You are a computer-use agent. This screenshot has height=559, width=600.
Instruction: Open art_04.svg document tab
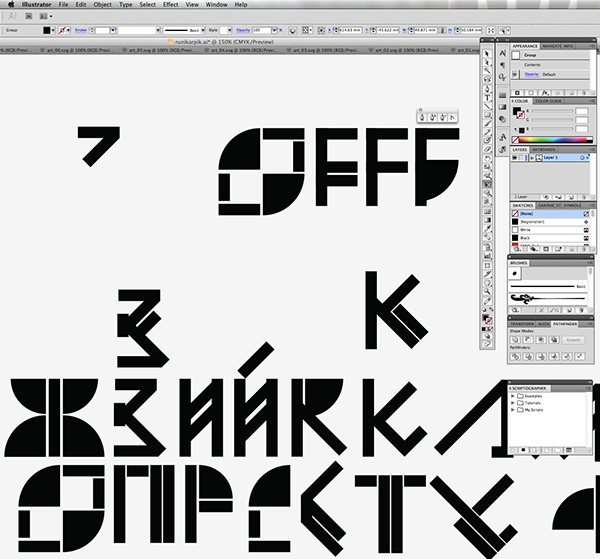pos(244,50)
